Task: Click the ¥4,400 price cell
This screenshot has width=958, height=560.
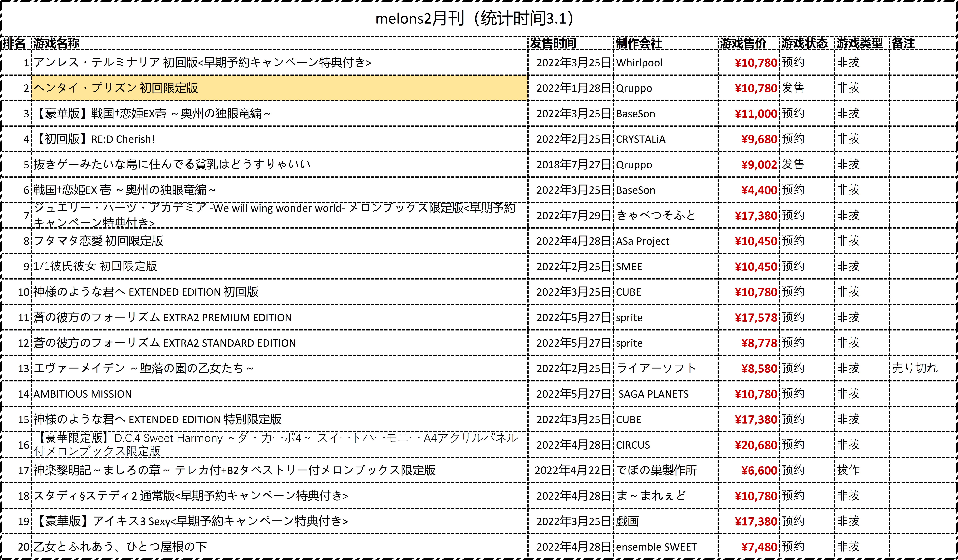Action: pyautogui.click(x=749, y=190)
